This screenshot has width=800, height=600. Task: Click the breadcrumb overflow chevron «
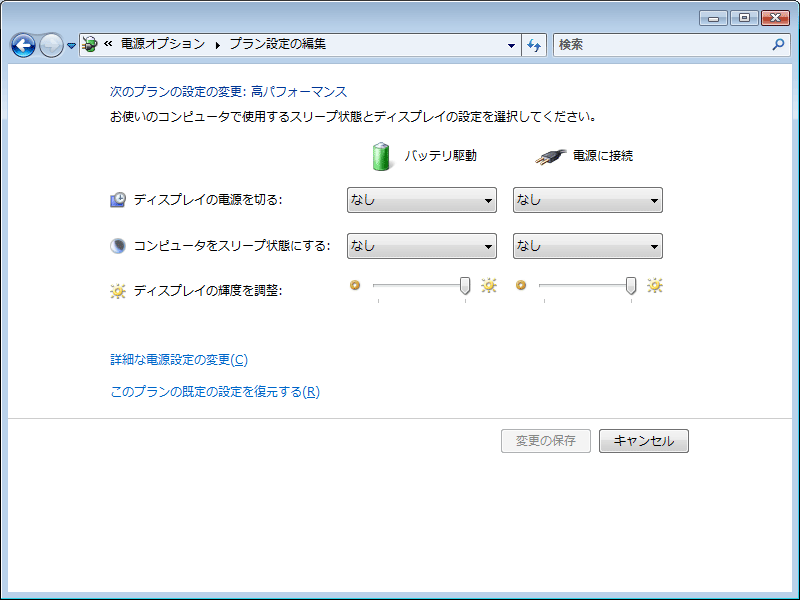tap(108, 44)
